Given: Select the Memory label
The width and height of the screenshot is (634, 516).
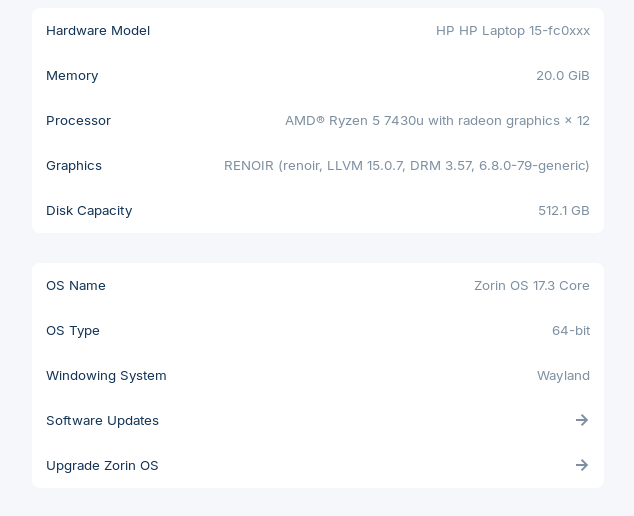Looking at the screenshot, I should coord(72,75).
